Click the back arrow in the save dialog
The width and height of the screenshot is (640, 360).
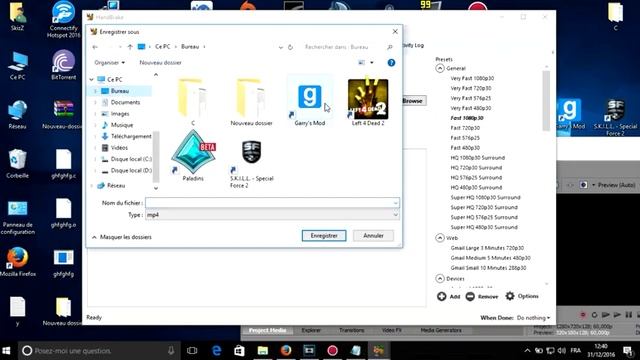pyautogui.click(x=95, y=47)
